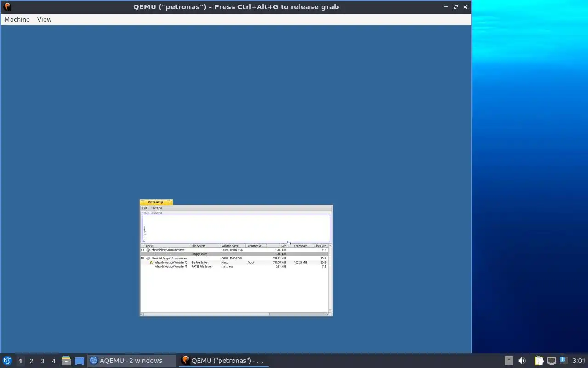The width and height of the screenshot is (588, 368).
Task: Open the Machine menu in QEMU
Action: pos(17,19)
